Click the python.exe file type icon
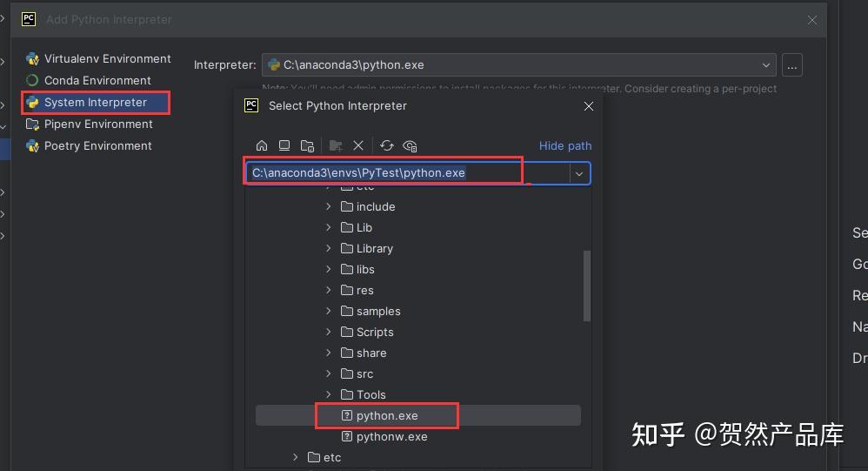This screenshot has height=471, width=868. [347, 415]
